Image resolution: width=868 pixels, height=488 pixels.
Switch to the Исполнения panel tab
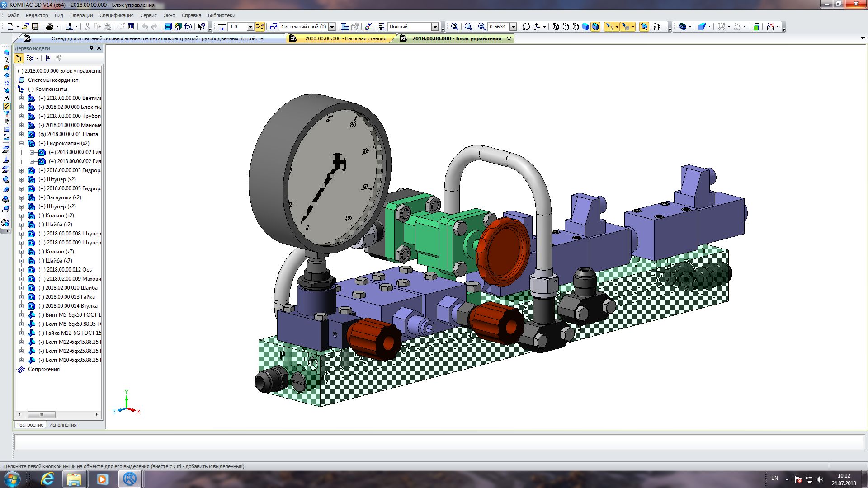[x=63, y=425]
